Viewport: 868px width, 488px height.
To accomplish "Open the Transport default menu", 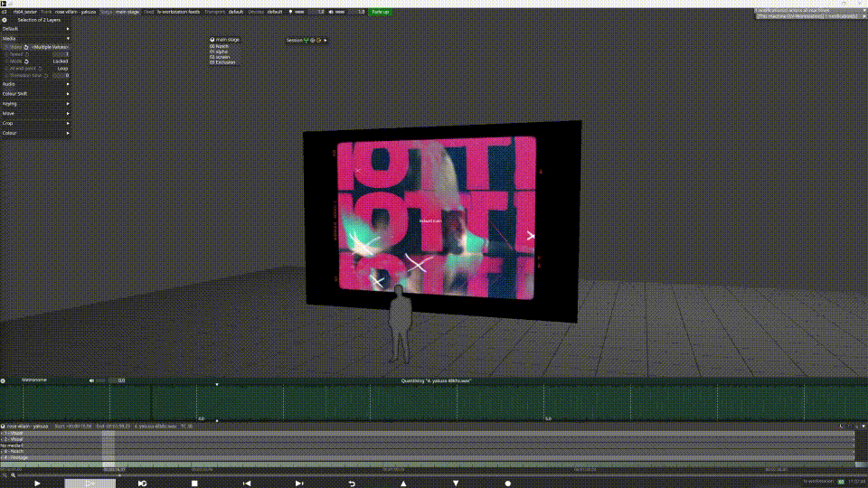I will point(223,12).
